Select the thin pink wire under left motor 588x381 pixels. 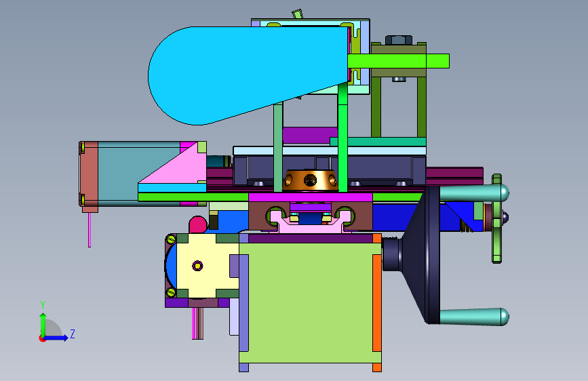pos(90,230)
